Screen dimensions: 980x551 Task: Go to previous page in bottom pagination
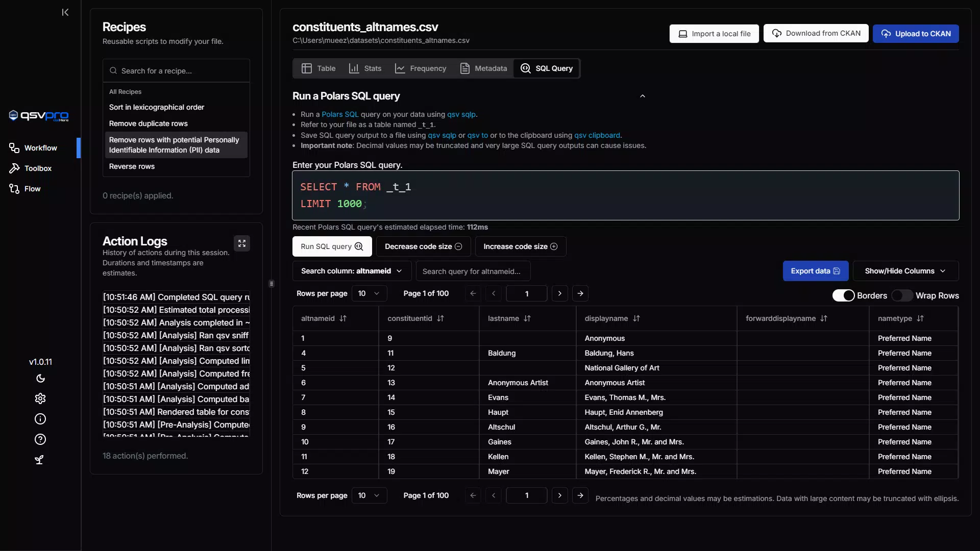coord(494,495)
